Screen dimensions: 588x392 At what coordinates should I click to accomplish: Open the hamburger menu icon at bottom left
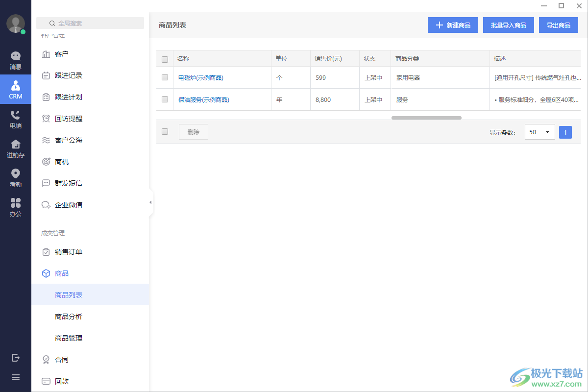click(x=16, y=377)
